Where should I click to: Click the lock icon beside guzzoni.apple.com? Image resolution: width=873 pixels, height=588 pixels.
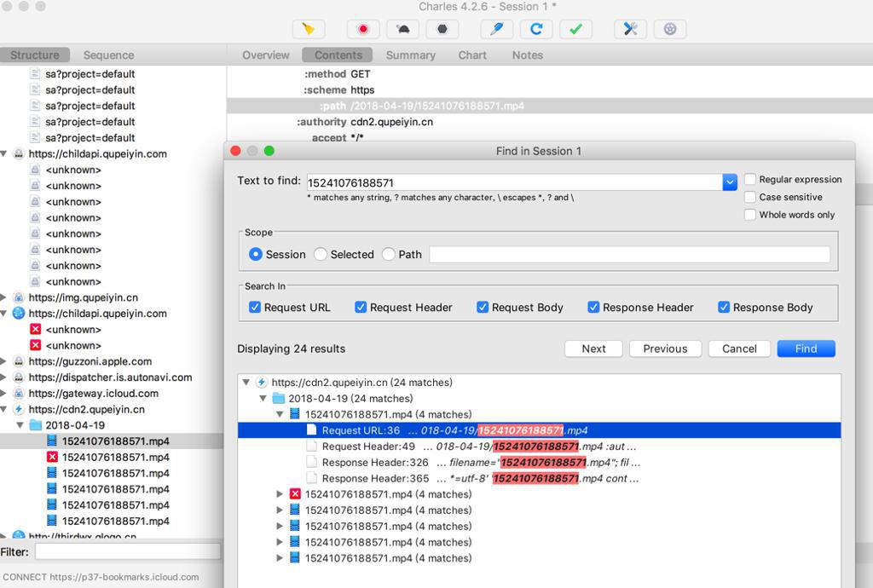click(x=19, y=361)
